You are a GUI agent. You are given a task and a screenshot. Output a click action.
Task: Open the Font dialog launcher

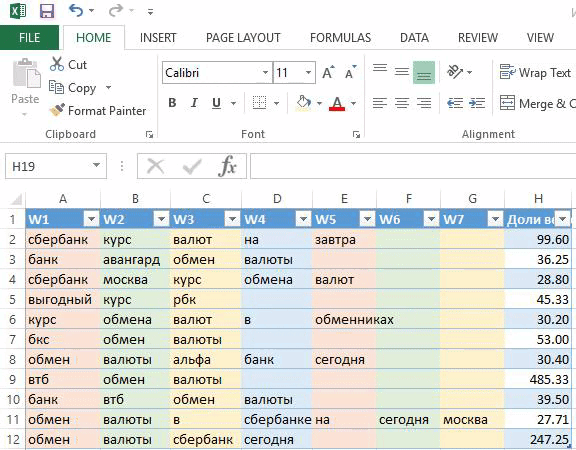356,134
